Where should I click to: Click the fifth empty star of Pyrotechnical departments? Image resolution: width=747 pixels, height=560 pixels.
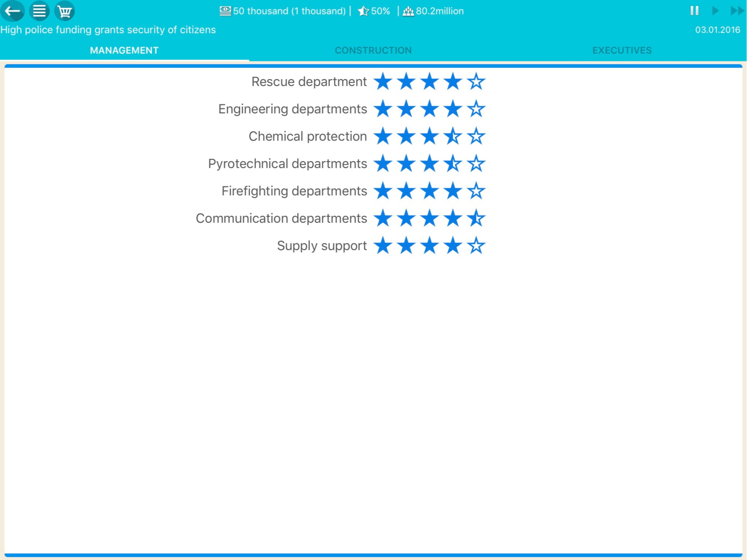476,164
